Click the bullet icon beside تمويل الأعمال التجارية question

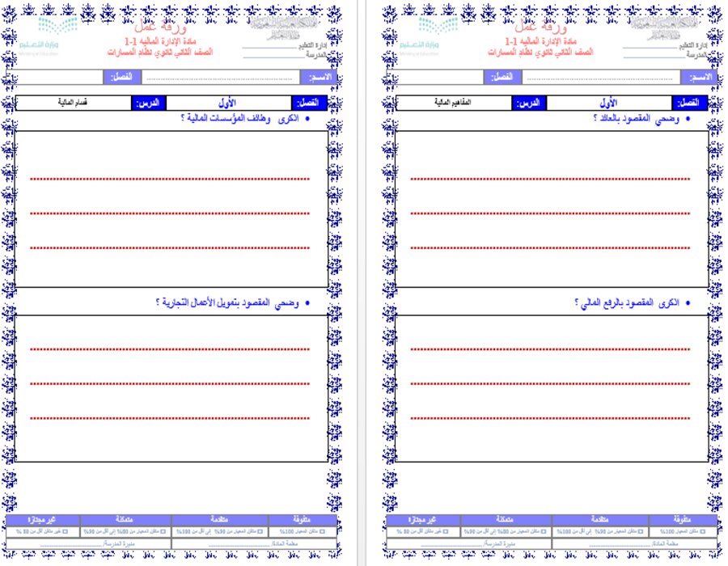point(306,301)
